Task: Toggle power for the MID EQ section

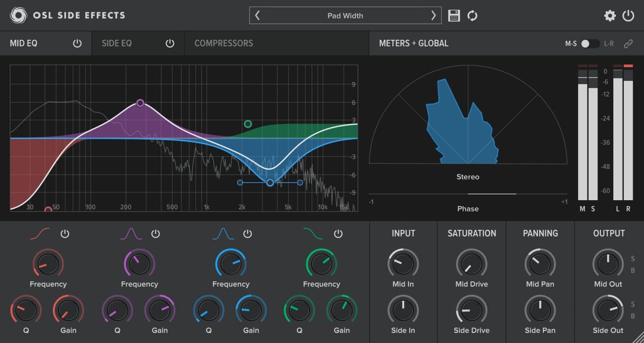Action: (77, 43)
